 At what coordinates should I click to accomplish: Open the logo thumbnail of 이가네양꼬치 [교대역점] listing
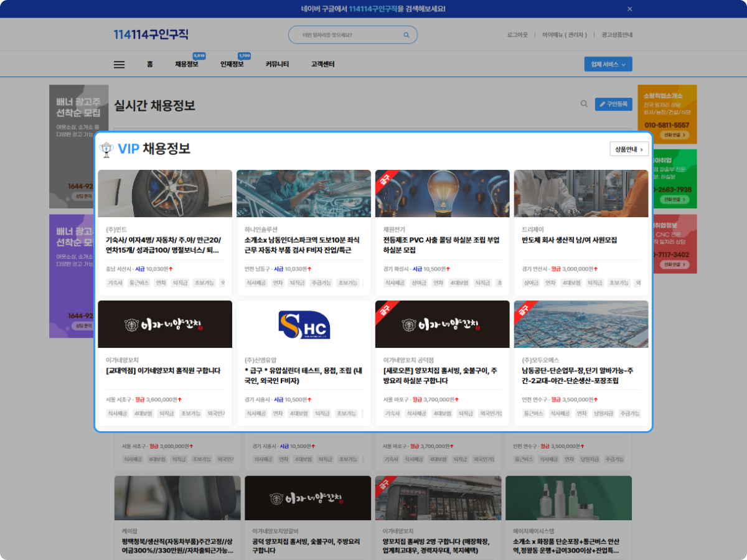[165, 324]
